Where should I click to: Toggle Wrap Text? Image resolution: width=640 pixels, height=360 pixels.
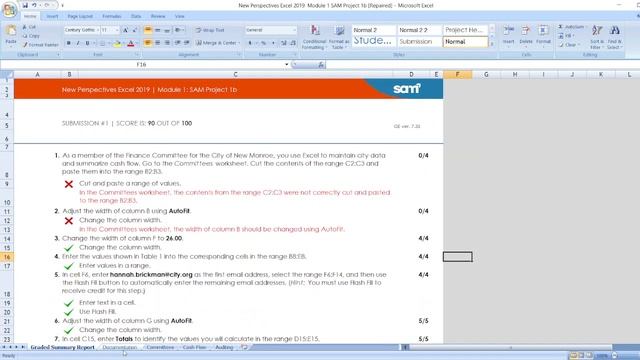click(210, 30)
